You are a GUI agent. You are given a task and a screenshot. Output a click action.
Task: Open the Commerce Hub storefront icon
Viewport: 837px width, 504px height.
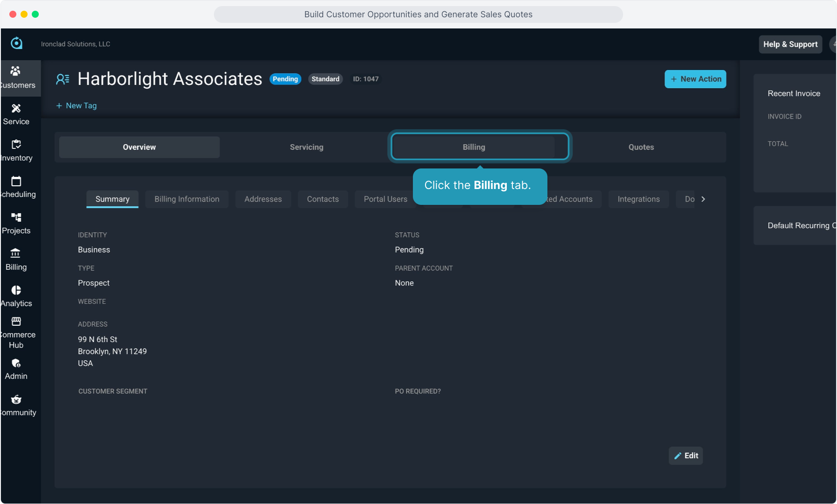click(x=16, y=322)
